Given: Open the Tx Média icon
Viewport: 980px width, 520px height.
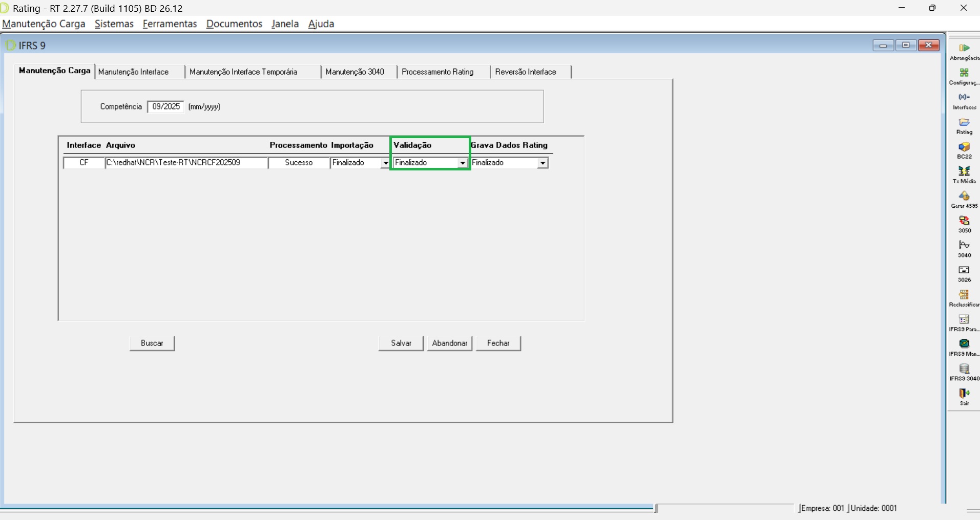Looking at the screenshot, I should pyautogui.click(x=964, y=171).
